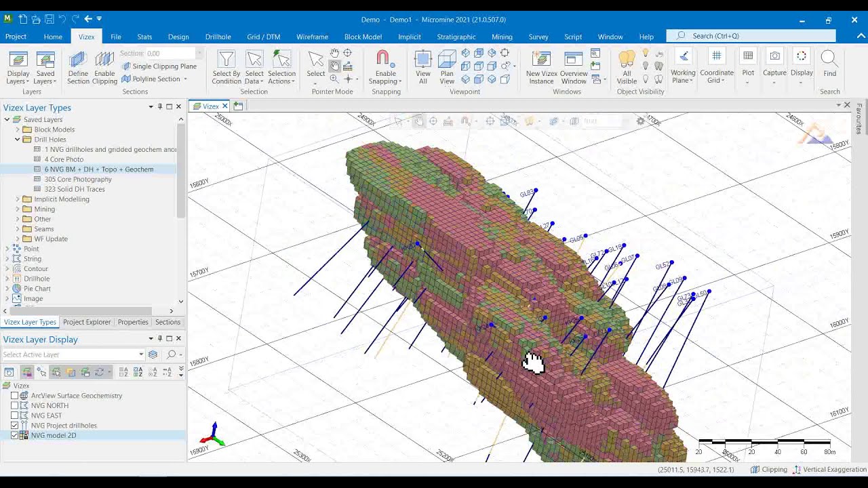This screenshot has width=868, height=488.
Task: Toggle Clipping in the status bar
Action: 769,470
